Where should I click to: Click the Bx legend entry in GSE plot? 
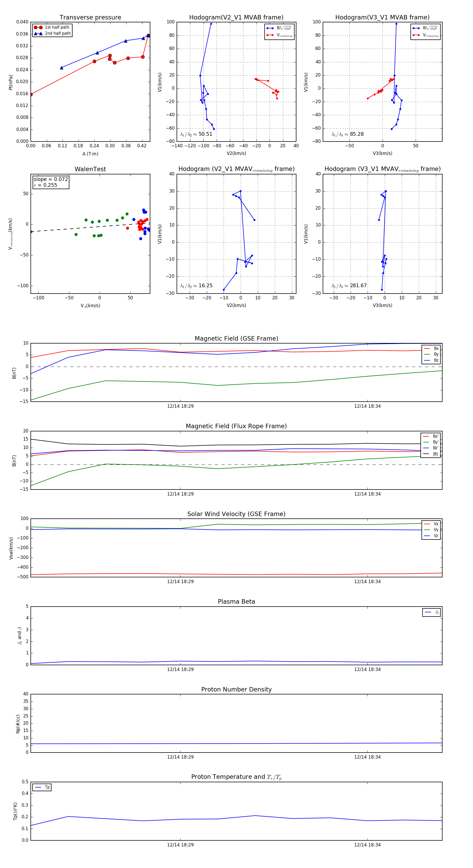coord(431,349)
